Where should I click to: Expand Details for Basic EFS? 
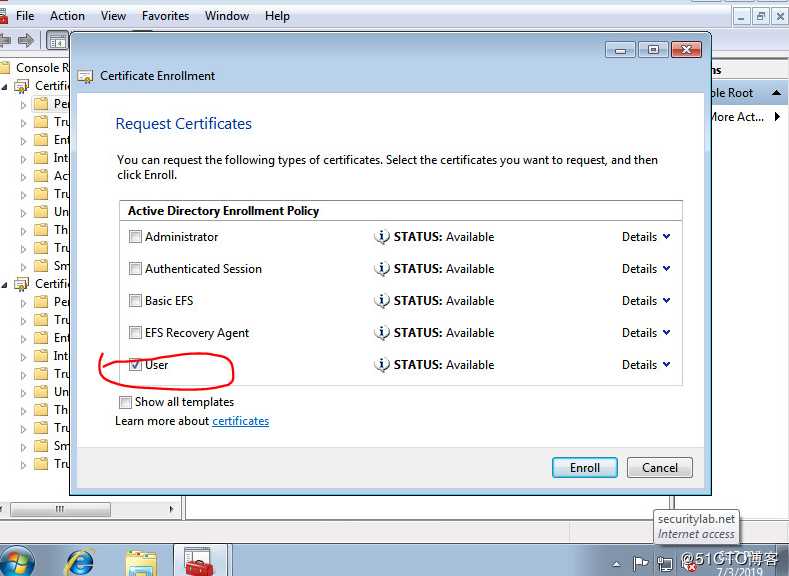(x=646, y=300)
